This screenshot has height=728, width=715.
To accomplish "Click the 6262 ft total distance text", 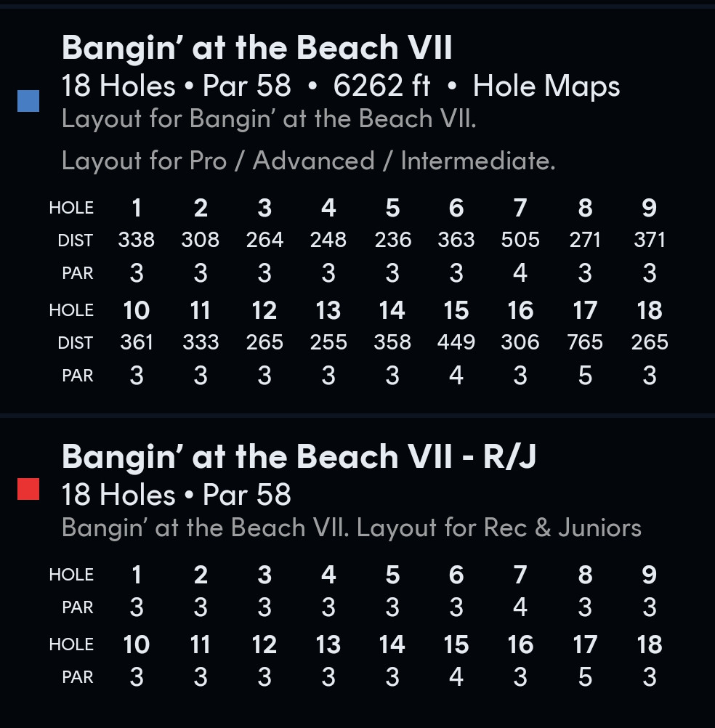I will [x=381, y=86].
